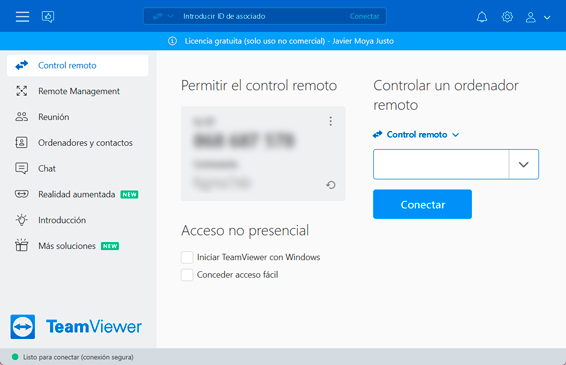
Task: Click the Remote Management expand-arrows icon
Action: click(x=22, y=91)
